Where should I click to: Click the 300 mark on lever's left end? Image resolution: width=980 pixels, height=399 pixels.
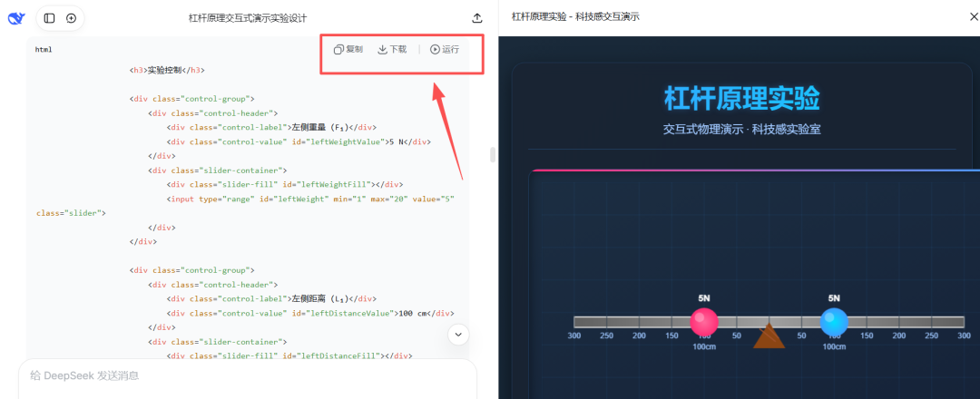[x=574, y=336]
